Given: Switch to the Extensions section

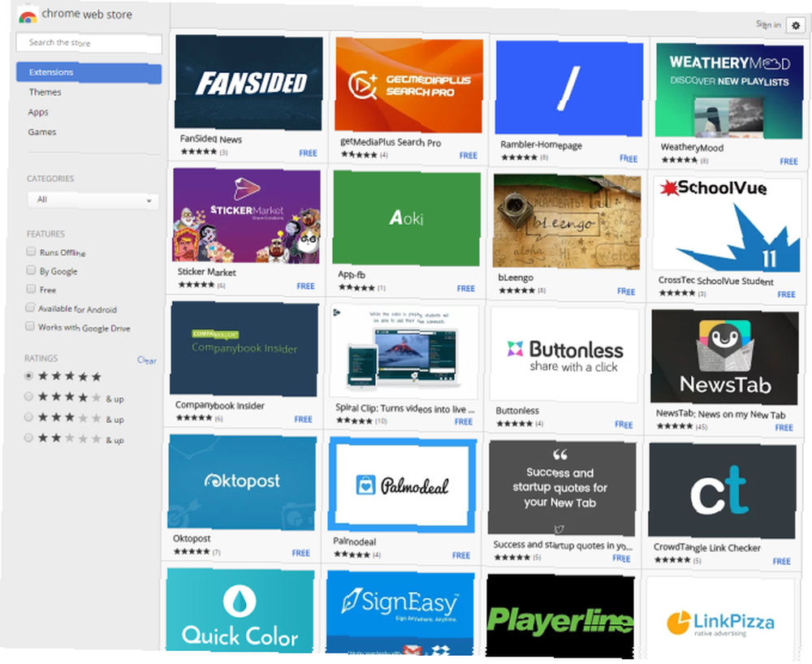Looking at the screenshot, I should (89, 73).
